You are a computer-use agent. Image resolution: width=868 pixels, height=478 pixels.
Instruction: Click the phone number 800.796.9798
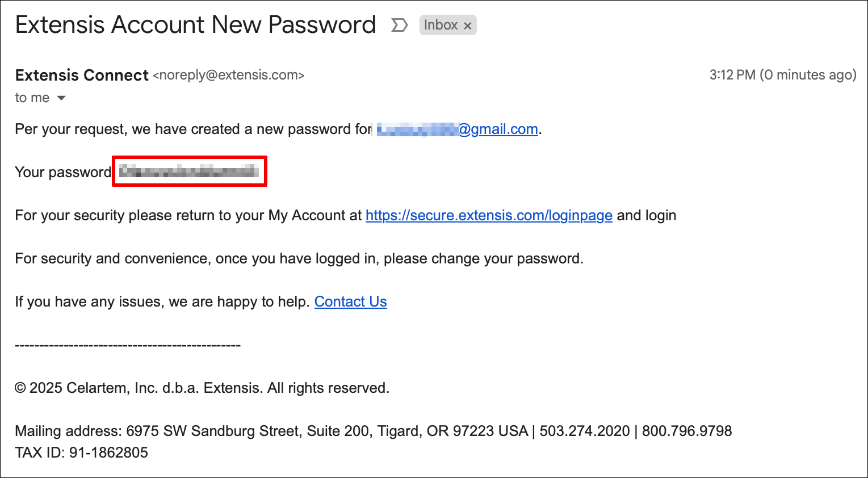click(x=687, y=431)
